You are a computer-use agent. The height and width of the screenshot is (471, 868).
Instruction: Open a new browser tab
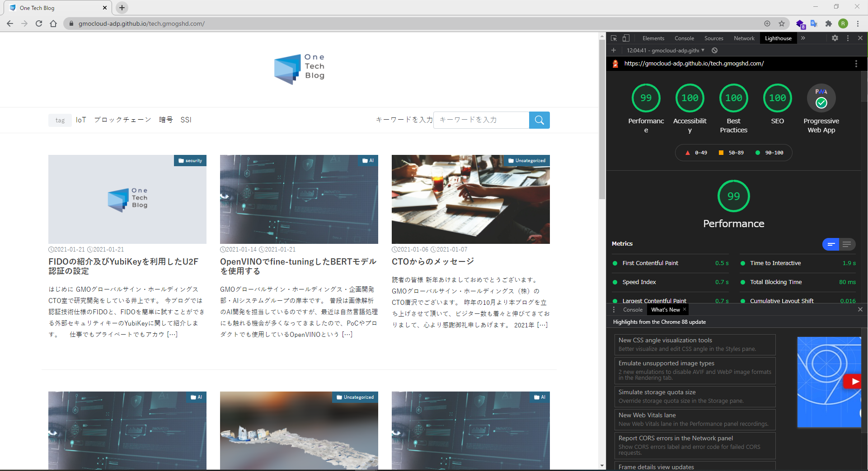[122, 8]
